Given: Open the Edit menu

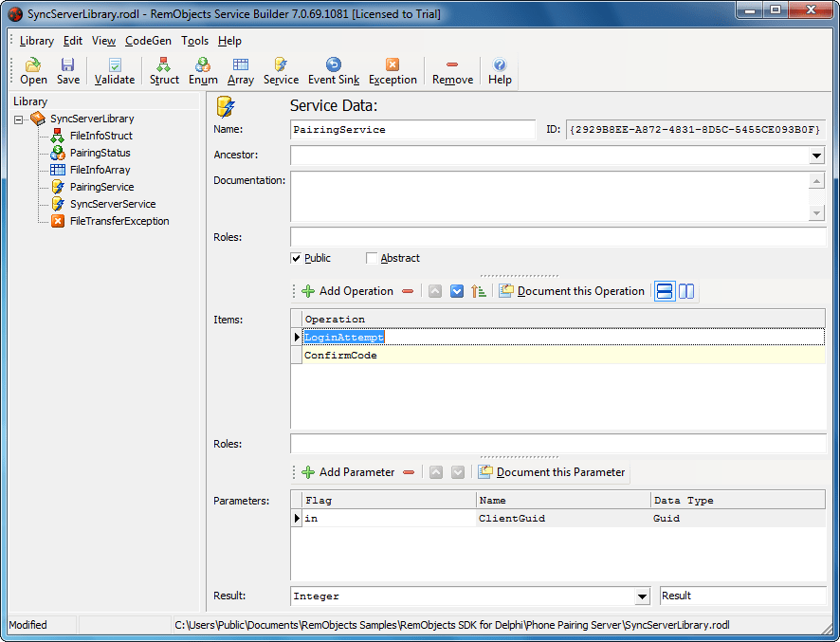Looking at the screenshot, I should pyautogui.click(x=73, y=41).
